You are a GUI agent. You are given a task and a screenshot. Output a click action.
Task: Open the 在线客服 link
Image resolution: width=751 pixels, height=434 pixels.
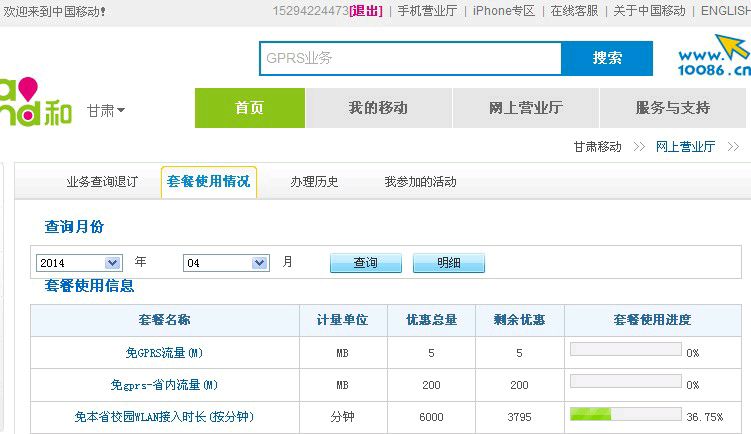click(574, 11)
